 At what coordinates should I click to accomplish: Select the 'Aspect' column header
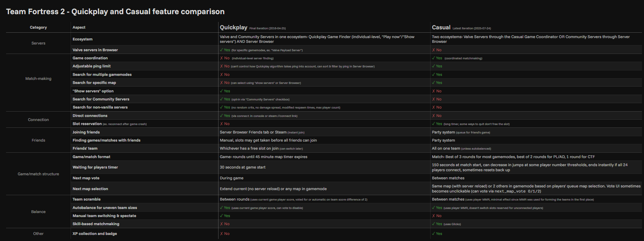79,27
